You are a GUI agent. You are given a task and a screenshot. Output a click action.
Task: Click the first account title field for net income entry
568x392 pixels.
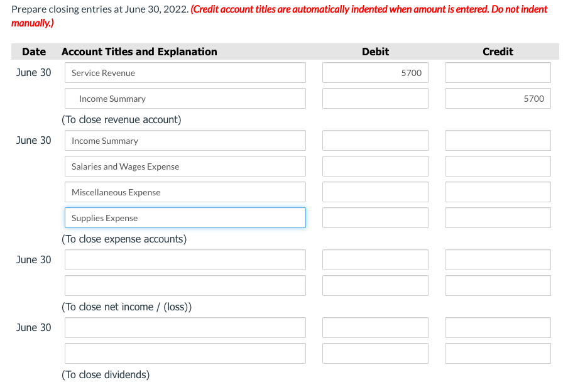185,259
